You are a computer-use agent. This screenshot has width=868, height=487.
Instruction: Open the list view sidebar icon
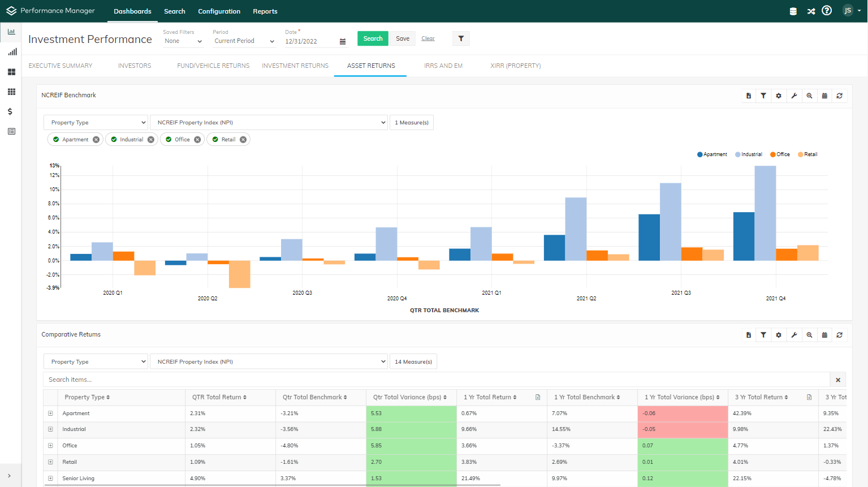(x=11, y=131)
